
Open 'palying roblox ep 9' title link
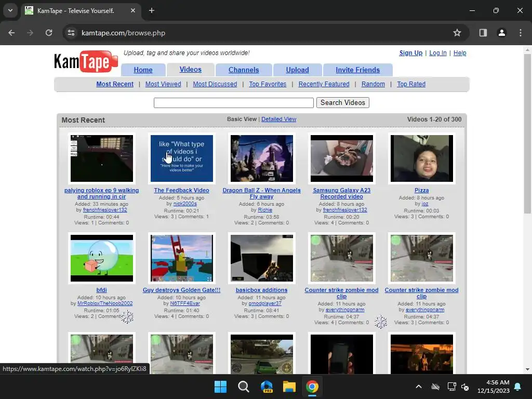101,193
